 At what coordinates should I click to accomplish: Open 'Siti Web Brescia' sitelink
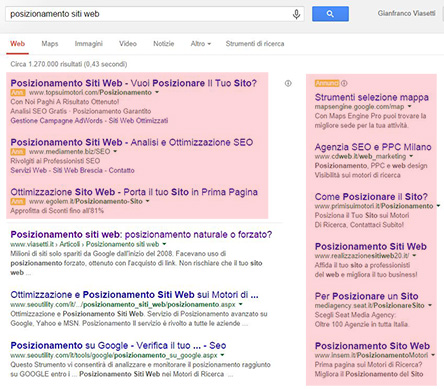[x=78, y=170]
